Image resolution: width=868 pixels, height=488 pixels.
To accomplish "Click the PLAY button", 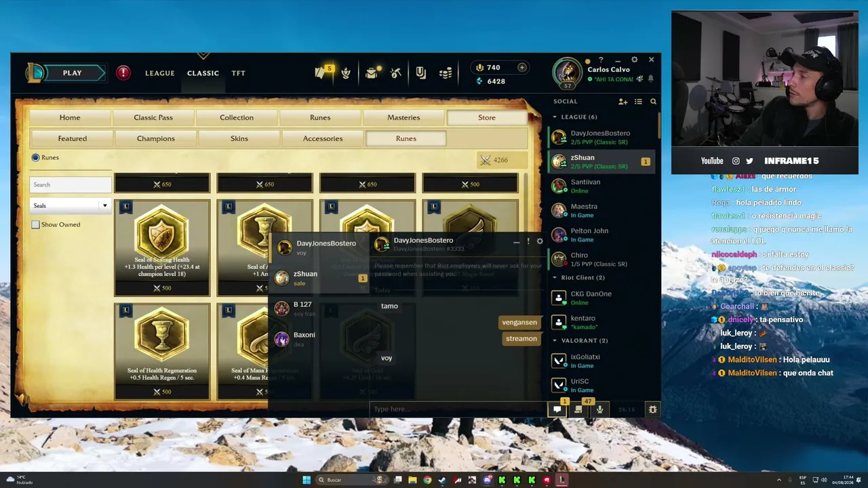I will [72, 73].
